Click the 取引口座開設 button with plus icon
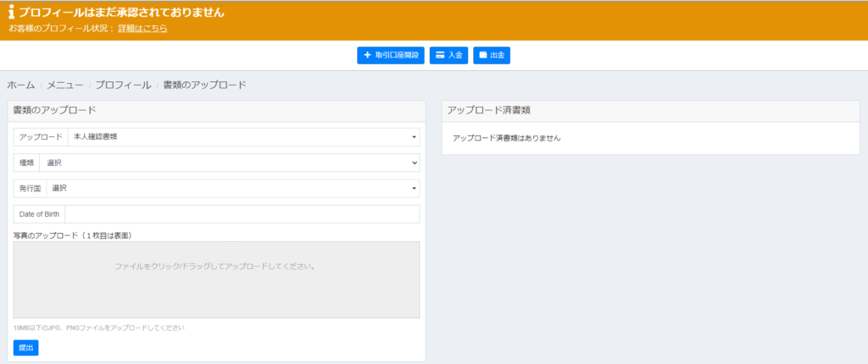The image size is (868, 364). tap(391, 55)
